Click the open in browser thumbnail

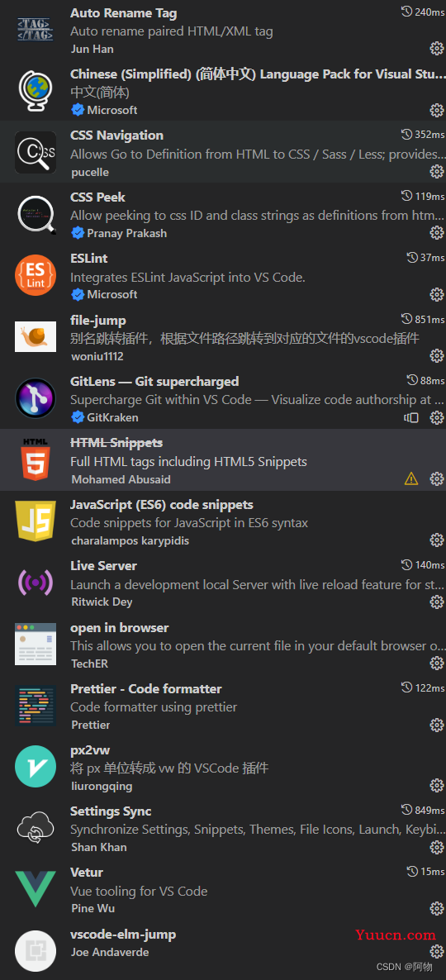(x=36, y=645)
